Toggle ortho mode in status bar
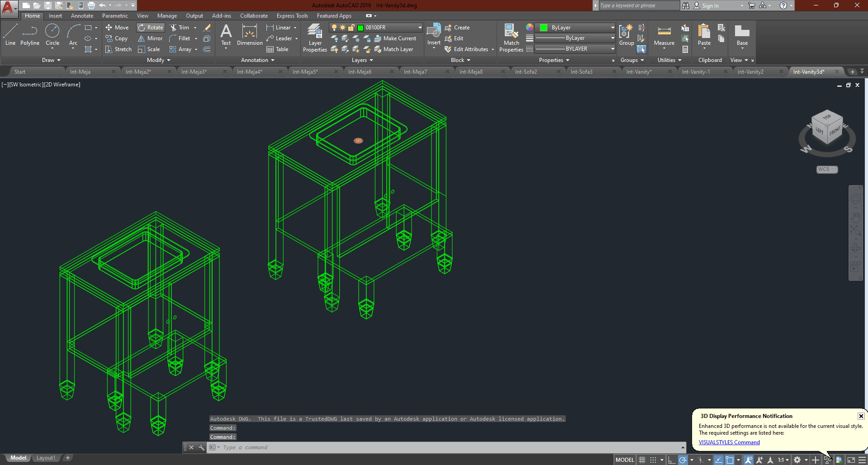The height and width of the screenshot is (465, 868). [x=672, y=460]
